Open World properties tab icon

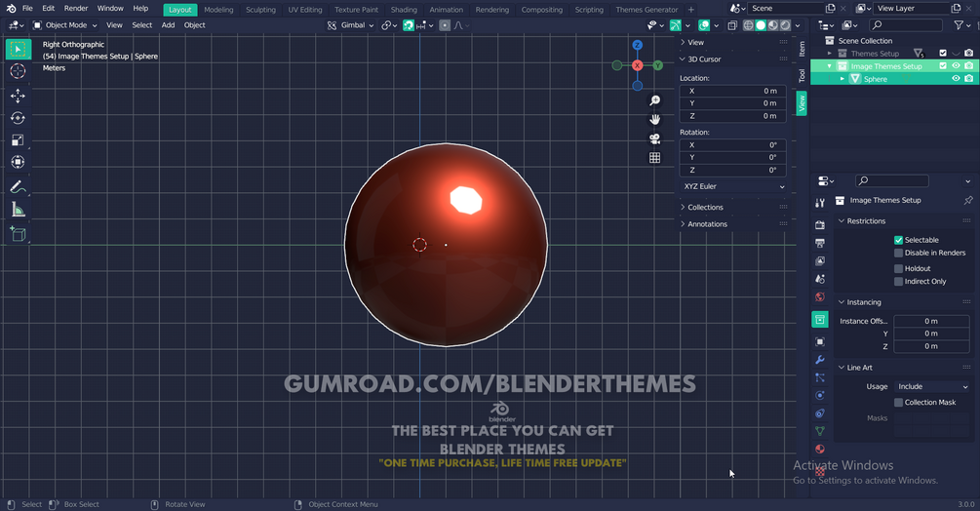point(820,296)
